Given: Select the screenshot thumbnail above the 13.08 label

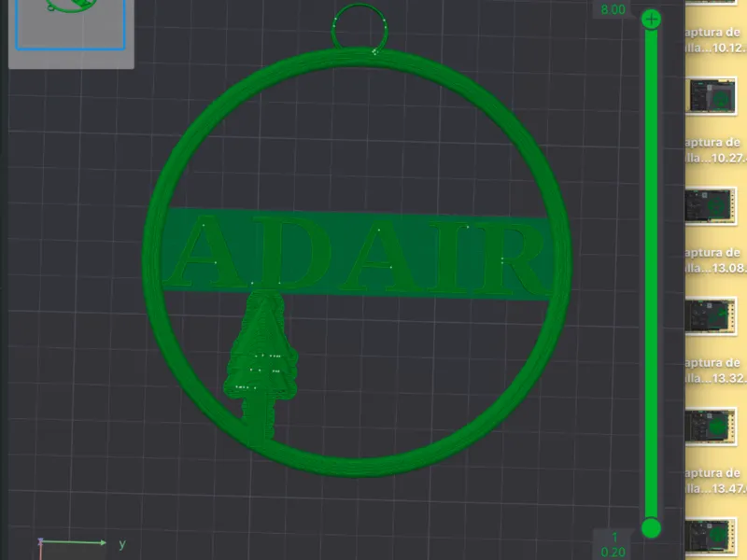Looking at the screenshot, I should 711,206.
